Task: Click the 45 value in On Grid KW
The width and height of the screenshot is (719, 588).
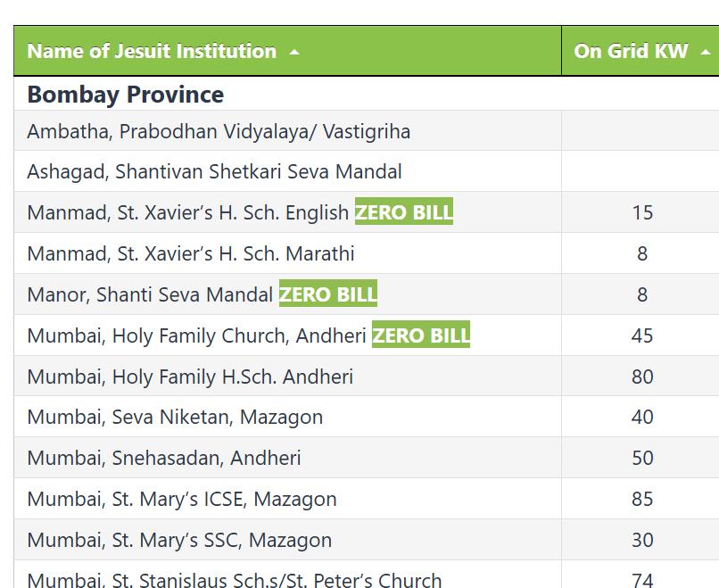Action: point(642,335)
